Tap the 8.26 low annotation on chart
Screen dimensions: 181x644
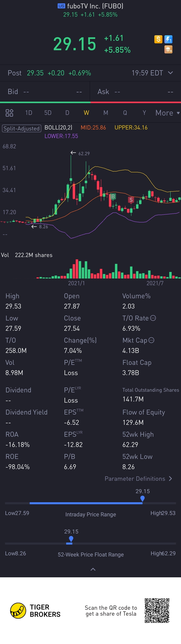pyautogui.click(x=43, y=227)
